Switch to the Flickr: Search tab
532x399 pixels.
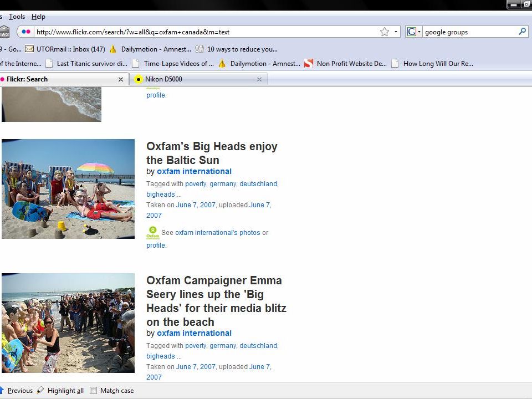(58, 79)
